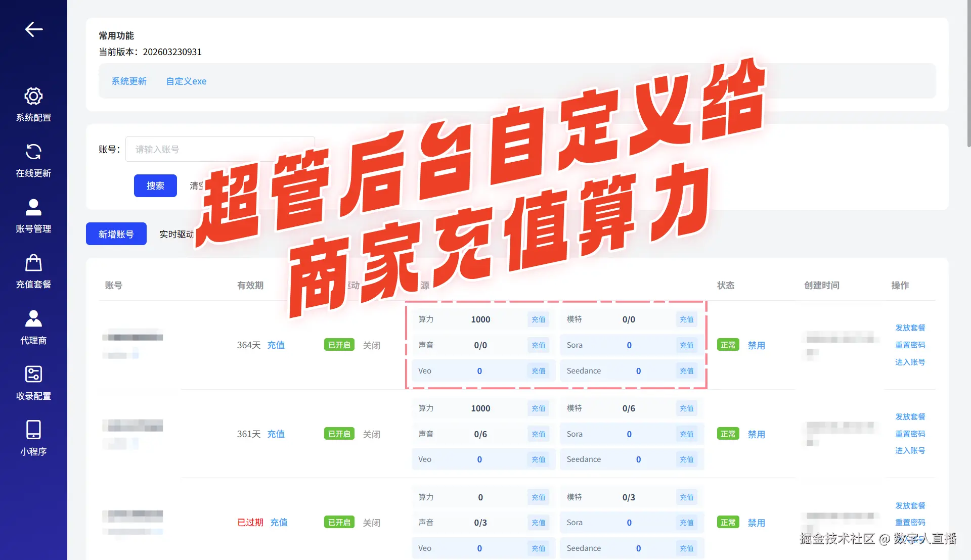Image resolution: width=971 pixels, height=560 pixels.
Task: Open 代理商 agent icon in sidebar
Action: [33, 318]
